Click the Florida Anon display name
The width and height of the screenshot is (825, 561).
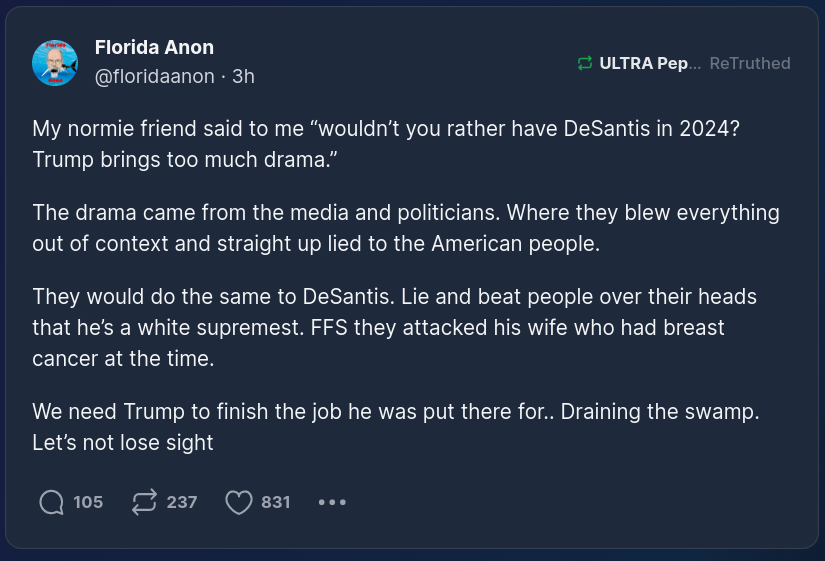click(x=154, y=48)
